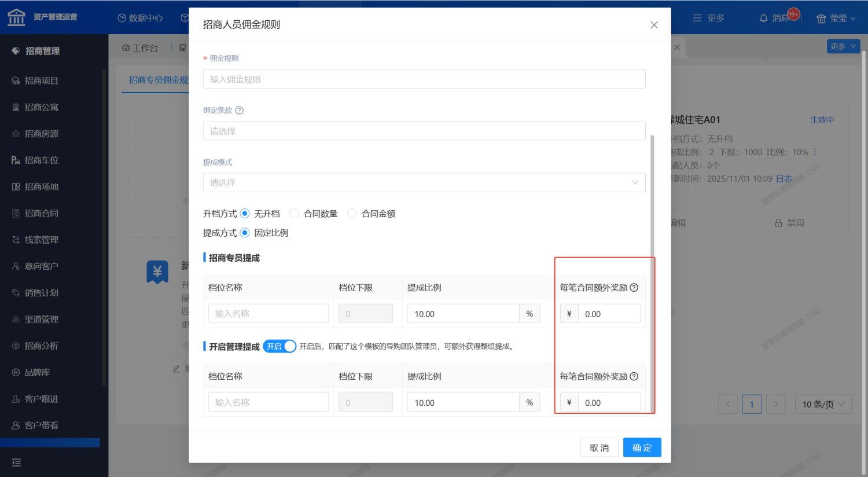Turn off the 开启管理提成 switch
Image resolution: width=868 pixels, height=477 pixels.
(279, 346)
